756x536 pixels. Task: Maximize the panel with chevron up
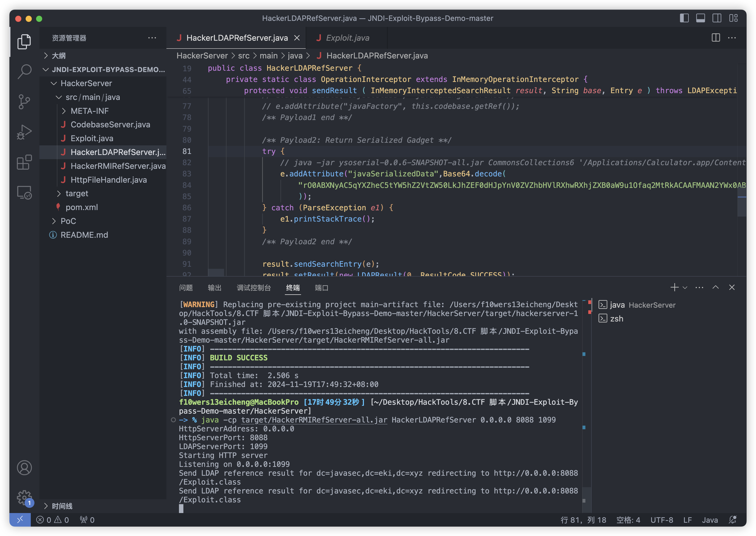click(x=715, y=288)
